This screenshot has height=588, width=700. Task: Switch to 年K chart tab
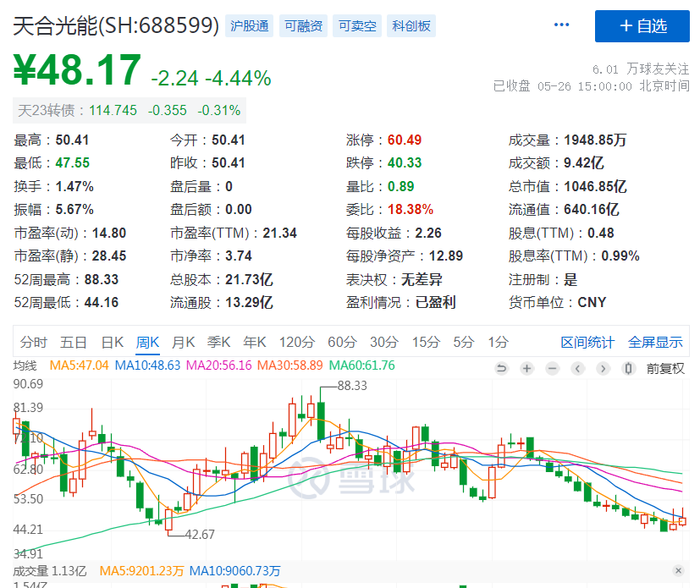point(255,342)
